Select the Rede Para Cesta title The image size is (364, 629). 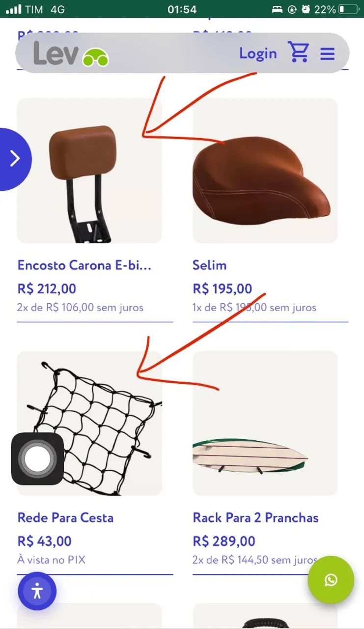click(65, 517)
